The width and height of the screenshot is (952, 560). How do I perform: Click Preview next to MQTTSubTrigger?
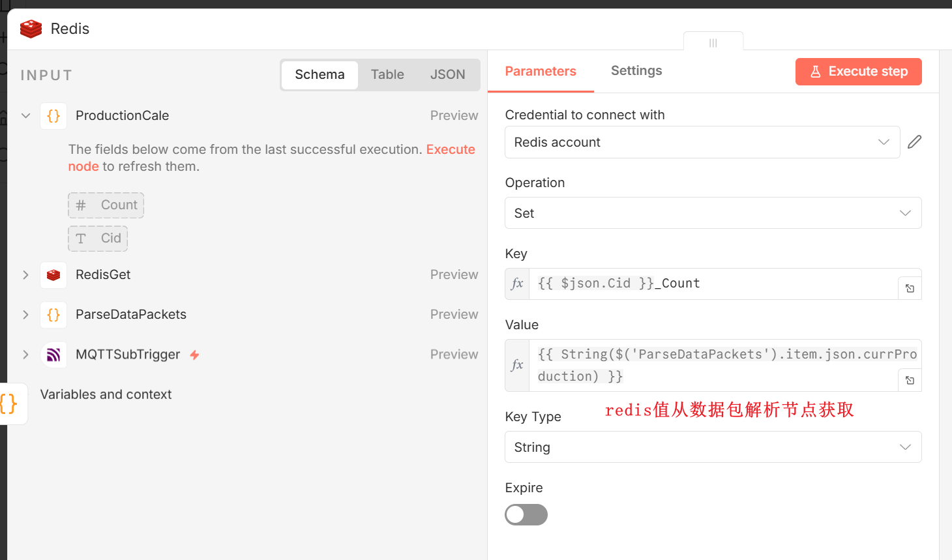[454, 355]
